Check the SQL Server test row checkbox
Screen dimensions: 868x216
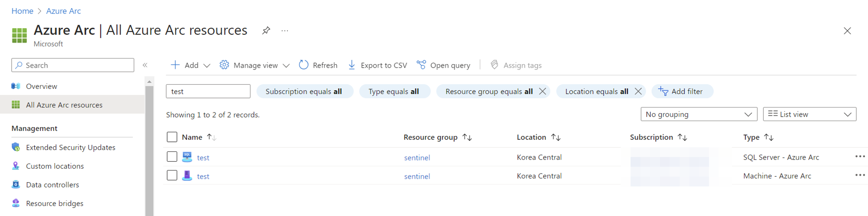(x=172, y=157)
